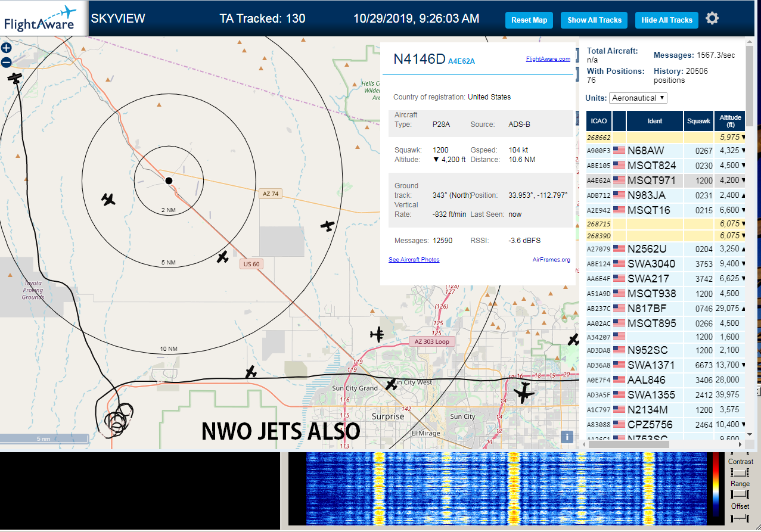Sort table by Squawk column header
The height and width of the screenshot is (532, 761).
[x=698, y=121]
